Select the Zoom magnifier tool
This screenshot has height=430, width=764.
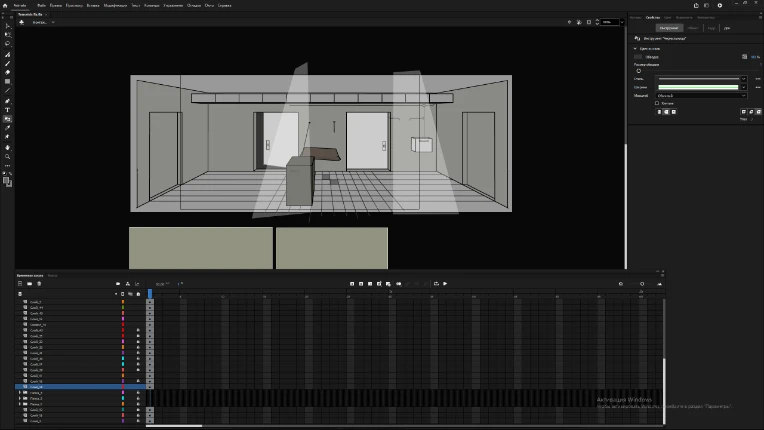[x=7, y=156]
